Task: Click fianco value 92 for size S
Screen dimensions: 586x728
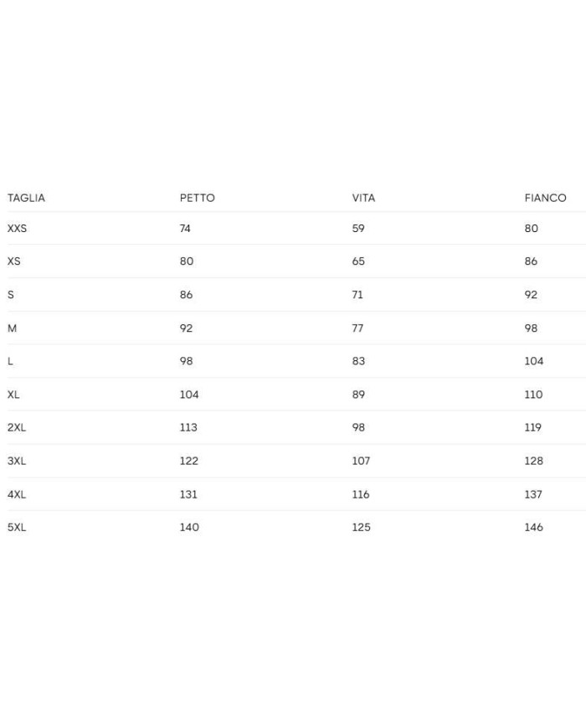Action: (x=531, y=295)
